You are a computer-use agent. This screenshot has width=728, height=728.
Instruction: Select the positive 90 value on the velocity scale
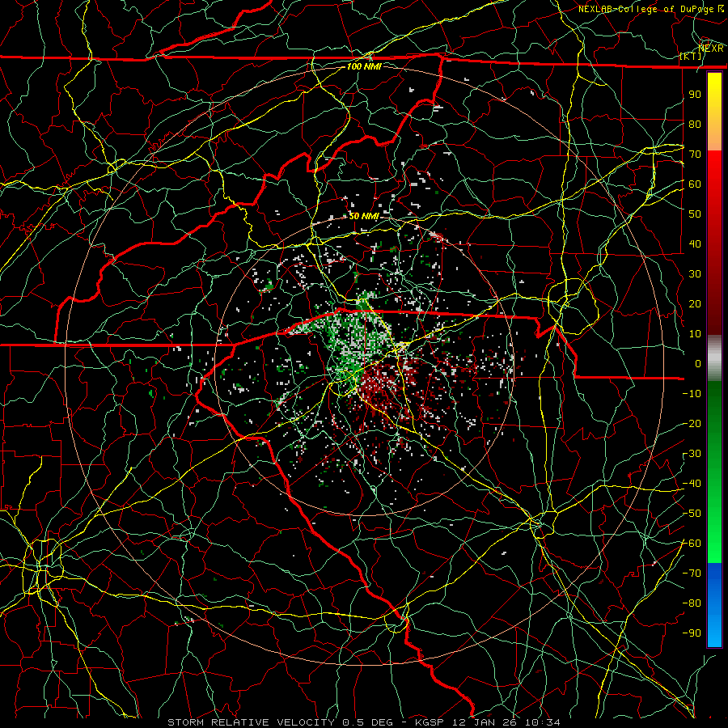695,95
